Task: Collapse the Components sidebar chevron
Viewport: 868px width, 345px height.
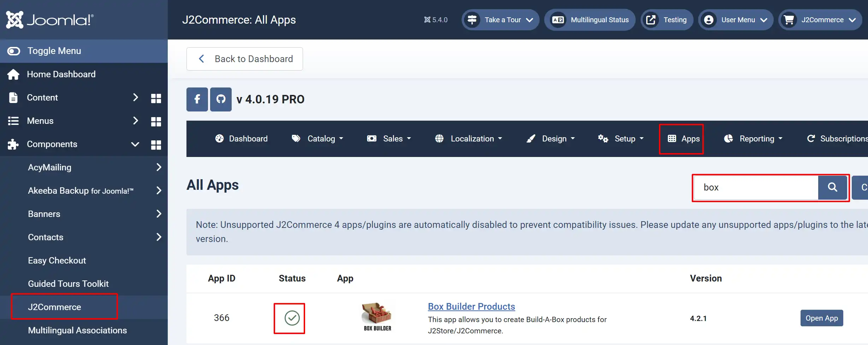Action: pos(135,144)
